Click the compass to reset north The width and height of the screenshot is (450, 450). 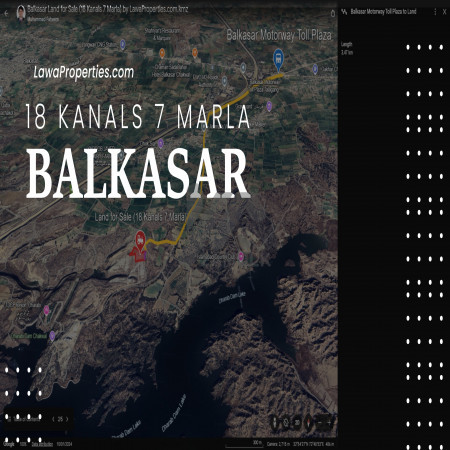[x=309, y=423]
